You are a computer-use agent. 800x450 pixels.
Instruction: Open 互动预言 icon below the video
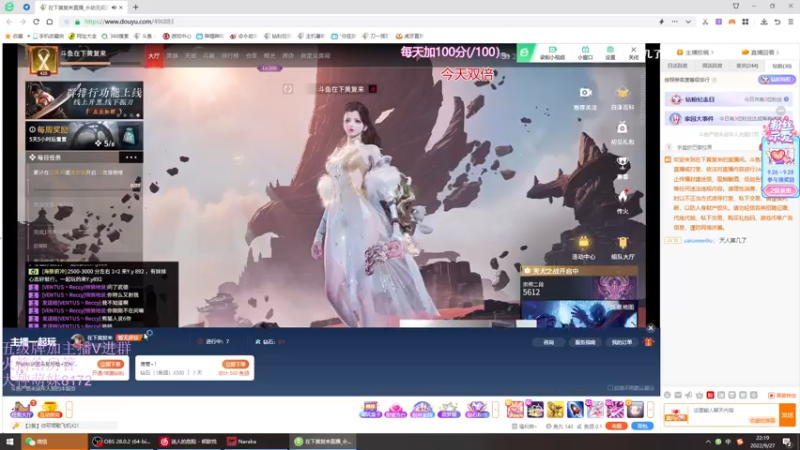tap(49, 409)
